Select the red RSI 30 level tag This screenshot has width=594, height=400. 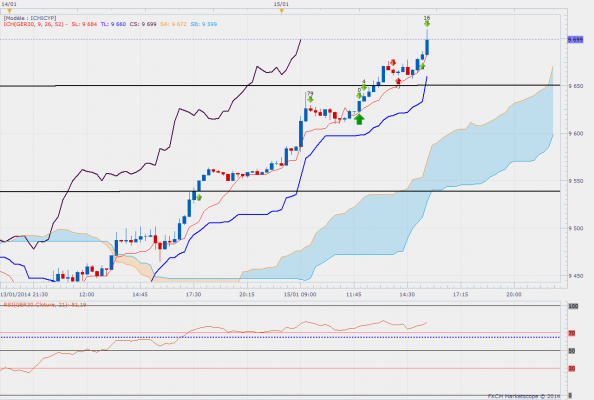click(x=572, y=368)
